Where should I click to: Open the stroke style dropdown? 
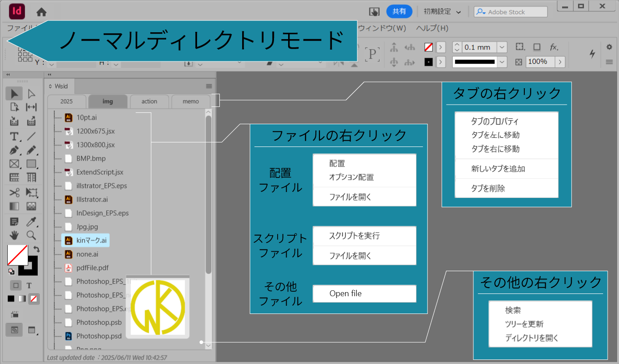tap(502, 62)
